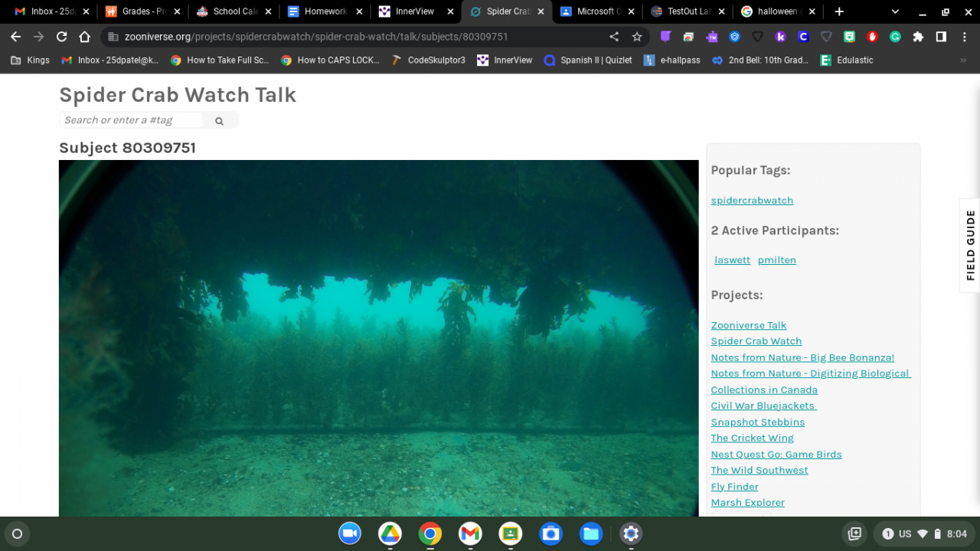Open the underwater subject image
This screenshot has width=980, height=551.
point(379,338)
